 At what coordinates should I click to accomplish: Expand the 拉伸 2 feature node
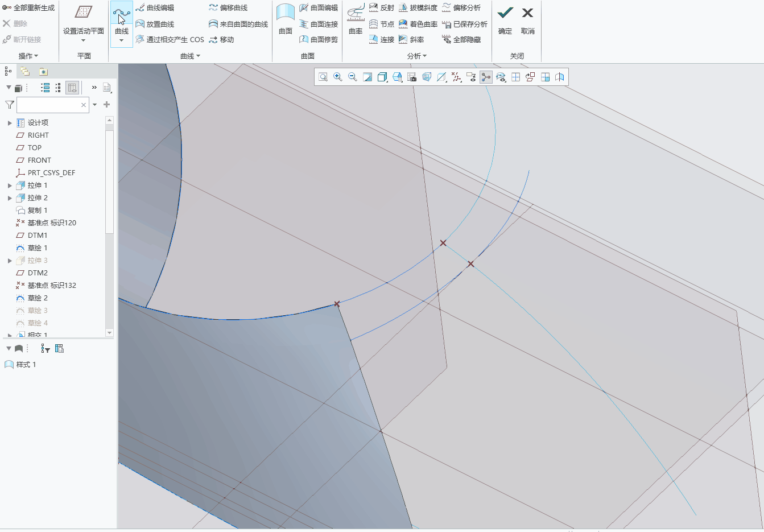(10, 198)
